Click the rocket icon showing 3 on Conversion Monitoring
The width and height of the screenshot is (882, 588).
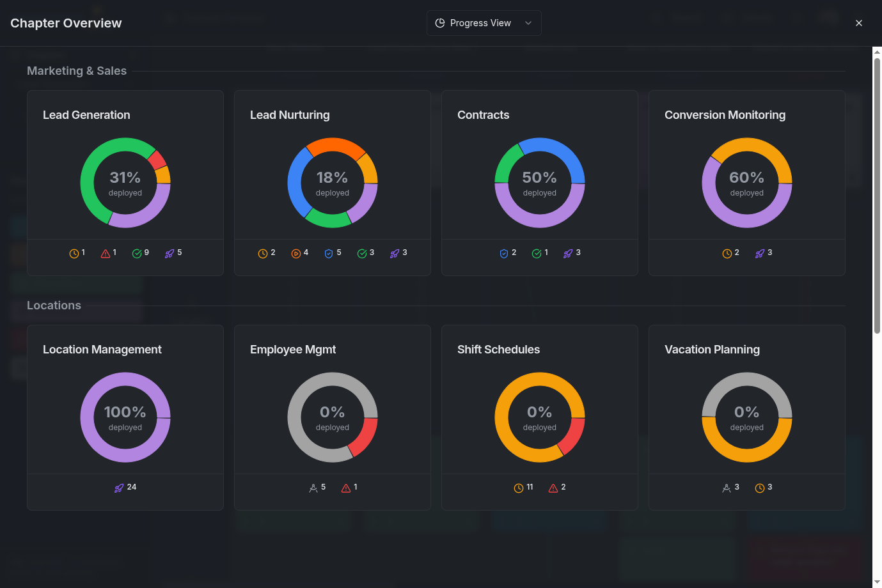[759, 253]
